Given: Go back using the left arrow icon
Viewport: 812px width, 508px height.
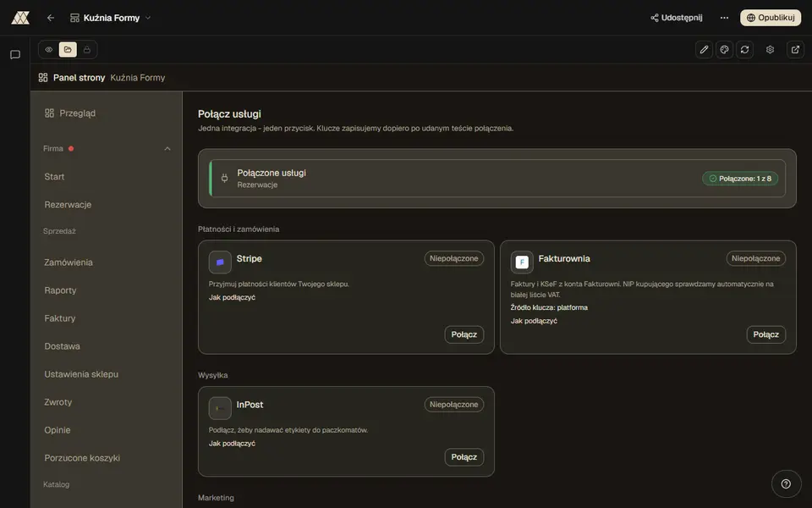Looking at the screenshot, I should (50, 18).
